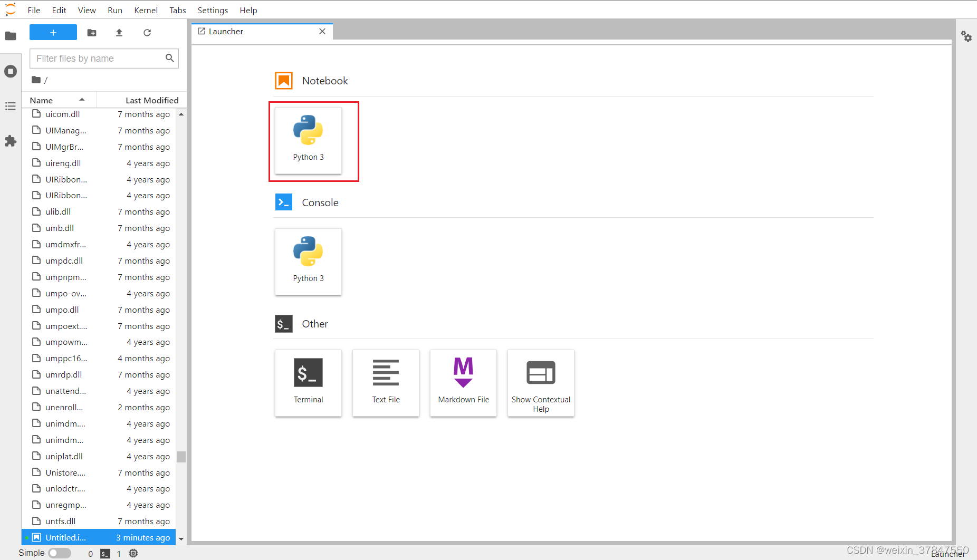Open the Help menu

click(248, 10)
